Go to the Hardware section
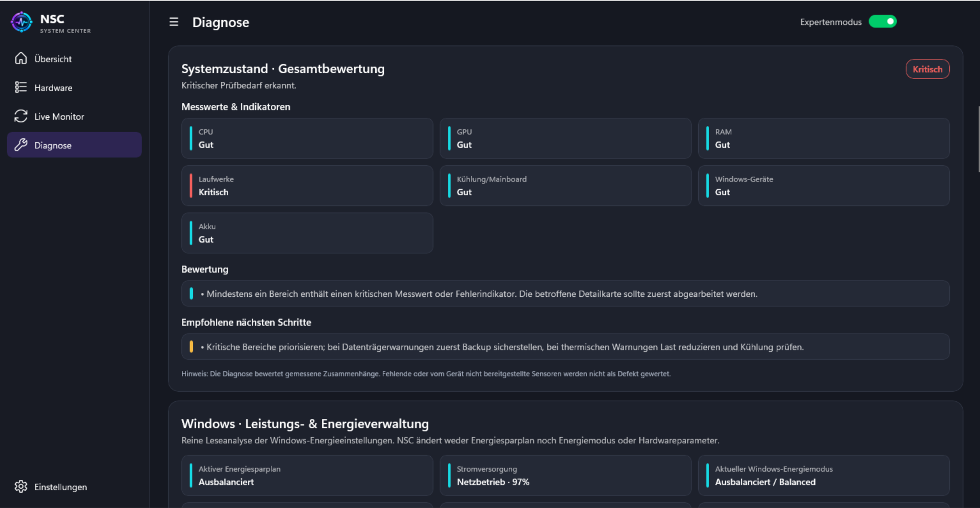 tap(74, 87)
